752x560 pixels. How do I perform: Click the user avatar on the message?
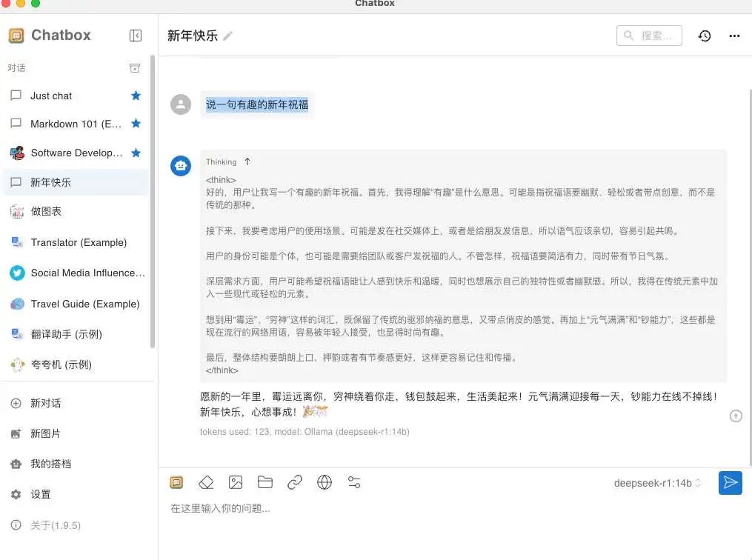[x=181, y=104]
